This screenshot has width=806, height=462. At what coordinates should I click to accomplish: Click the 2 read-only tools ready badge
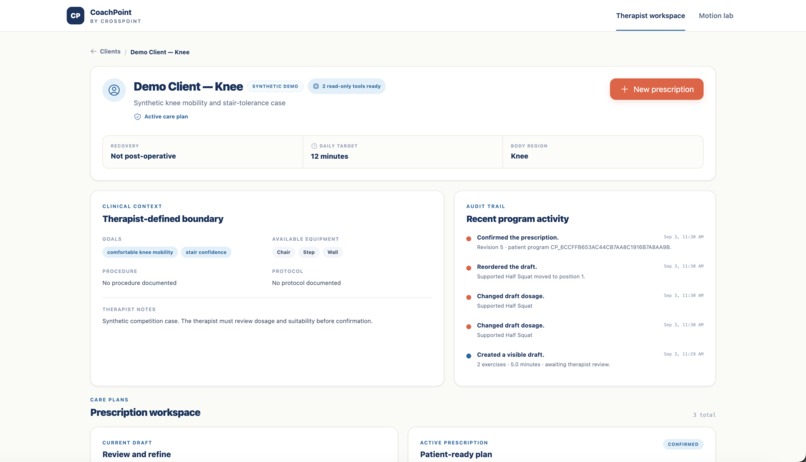point(346,86)
